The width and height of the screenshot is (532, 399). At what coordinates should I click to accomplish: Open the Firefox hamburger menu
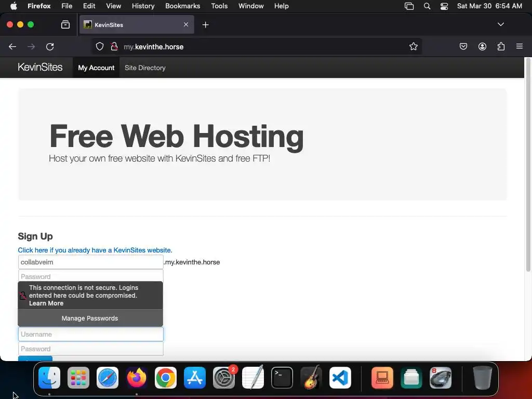pos(520,46)
